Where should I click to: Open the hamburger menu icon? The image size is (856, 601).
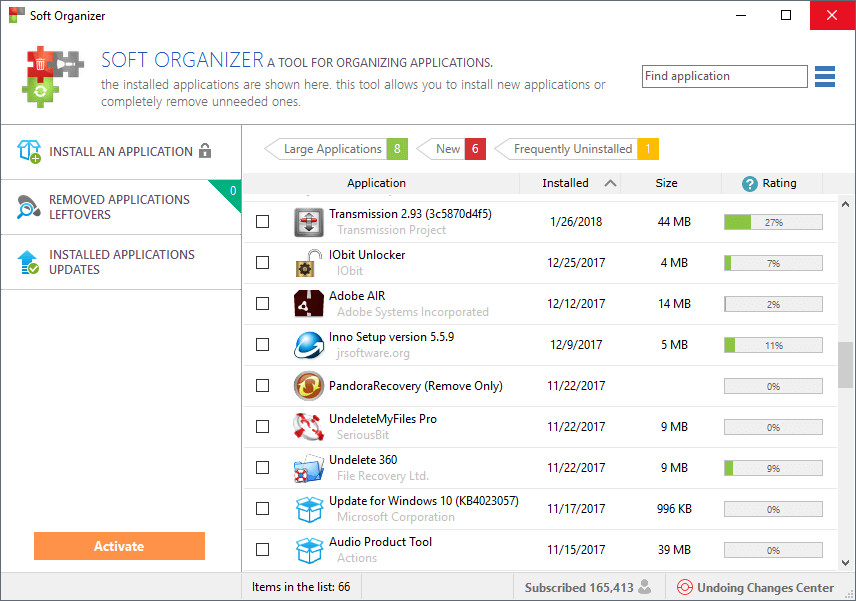(x=825, y=76)
